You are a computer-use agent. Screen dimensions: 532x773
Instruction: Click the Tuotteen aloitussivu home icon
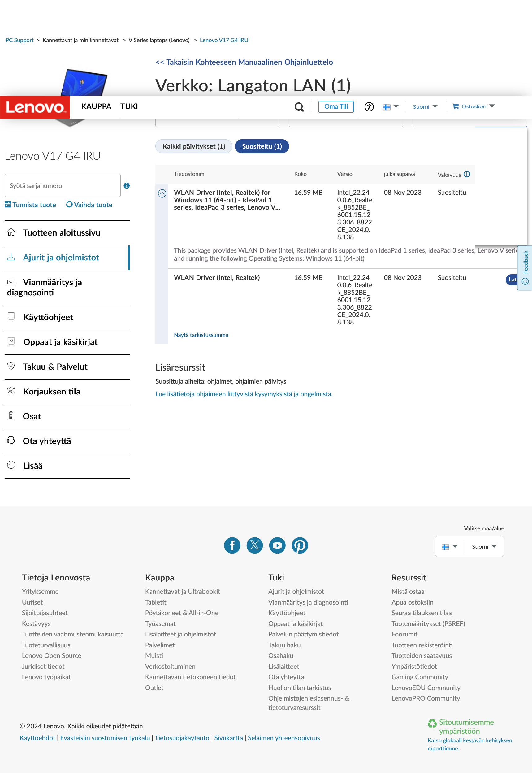tap(11, 232)
